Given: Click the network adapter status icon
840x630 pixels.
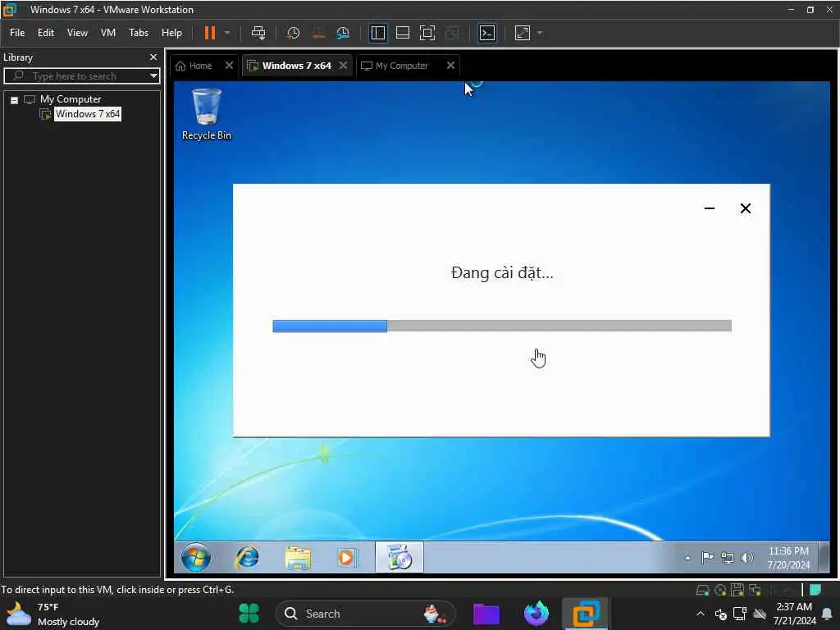Looking at the screenshot, I should coord(755,591).
